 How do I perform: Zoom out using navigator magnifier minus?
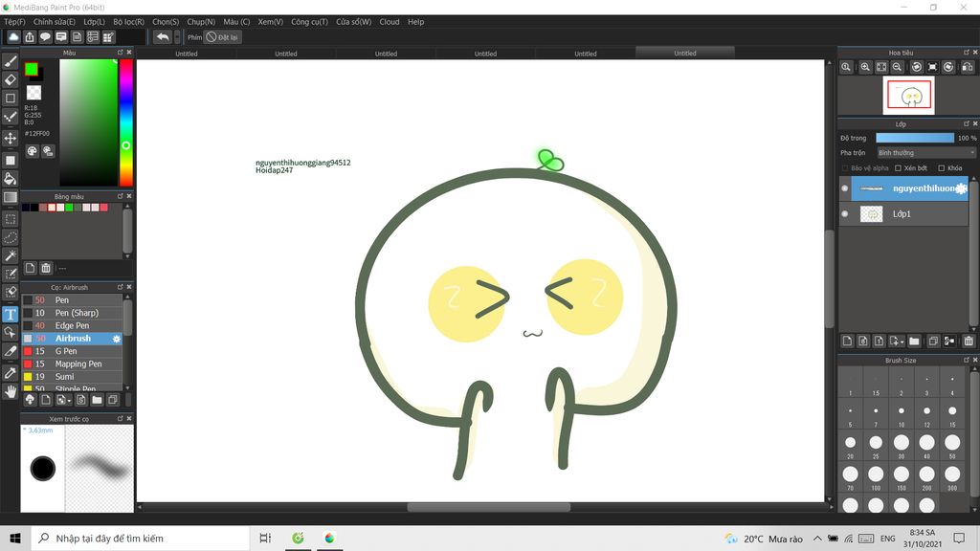click(897, 67)
